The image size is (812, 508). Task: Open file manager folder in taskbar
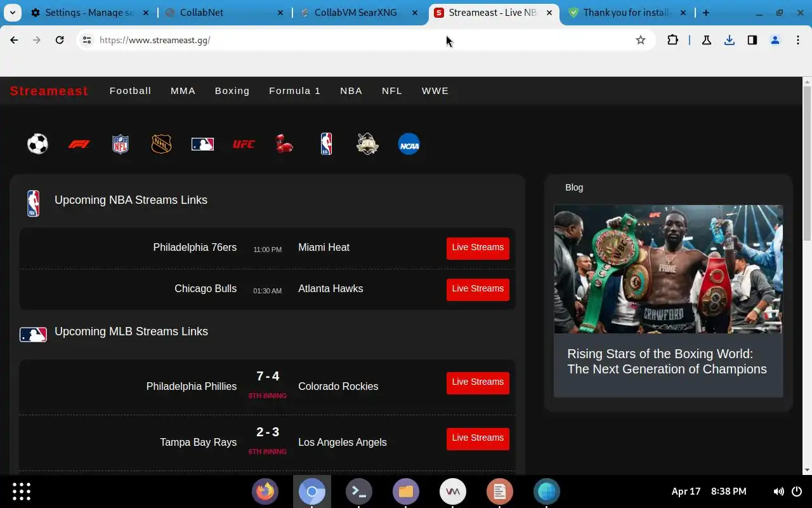pos(406,491)
